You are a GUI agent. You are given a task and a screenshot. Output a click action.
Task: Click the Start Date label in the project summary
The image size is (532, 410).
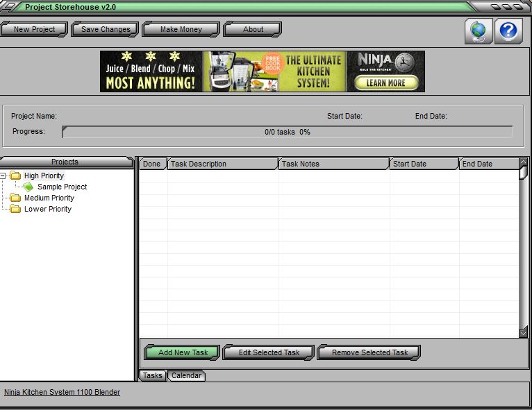click(x=344, y=116)
